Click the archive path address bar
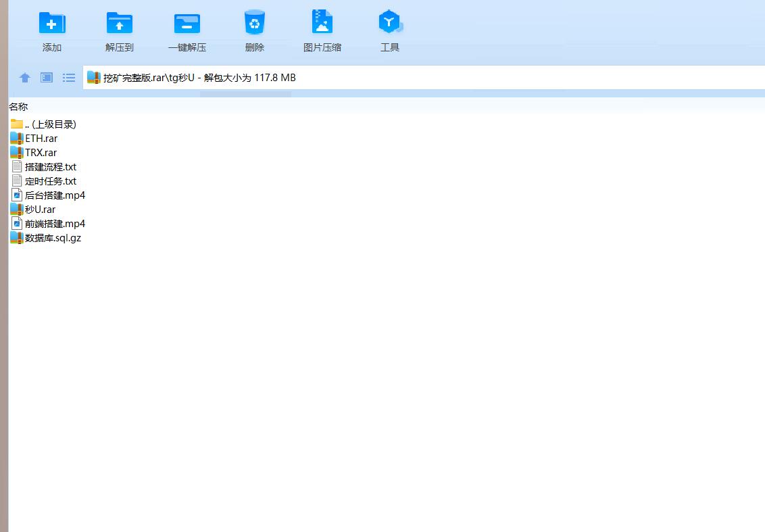 [x=405, y=78]
